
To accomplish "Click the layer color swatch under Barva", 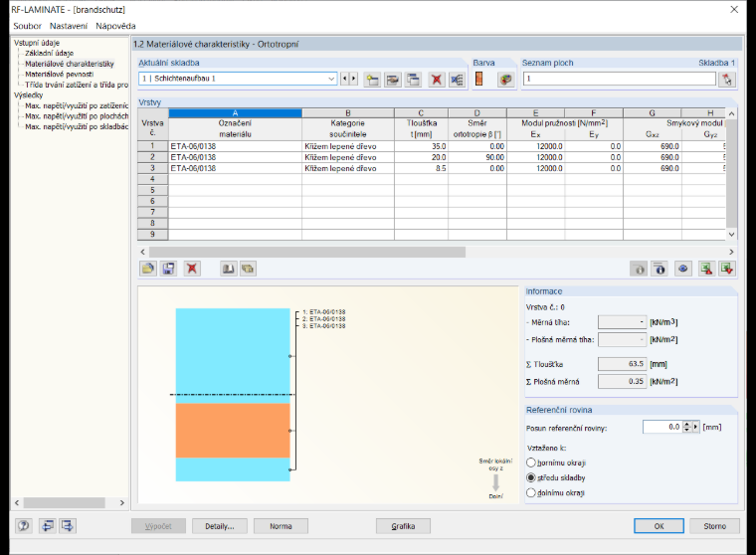I will (478, 79).
